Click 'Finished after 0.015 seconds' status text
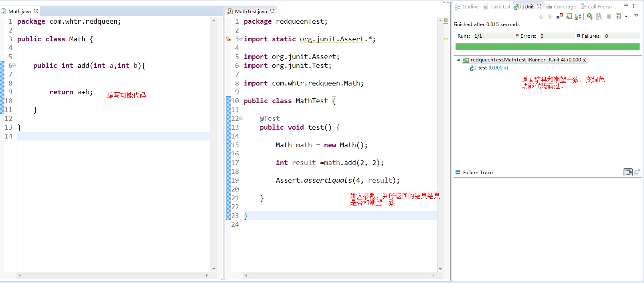Image resolution: width=644 pixels, height=283 pixels. click(486, 24)
